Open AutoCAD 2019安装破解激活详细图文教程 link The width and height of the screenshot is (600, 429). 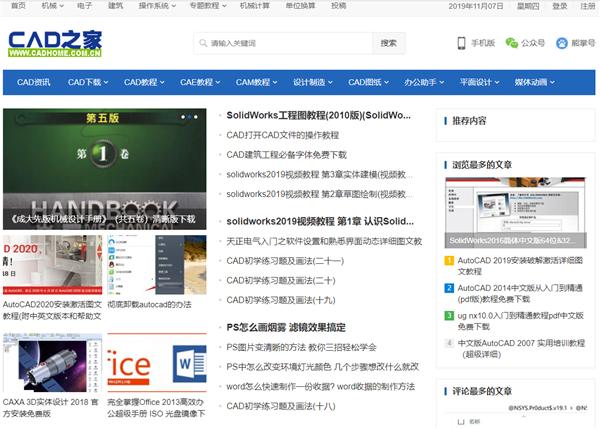(520, 266)
